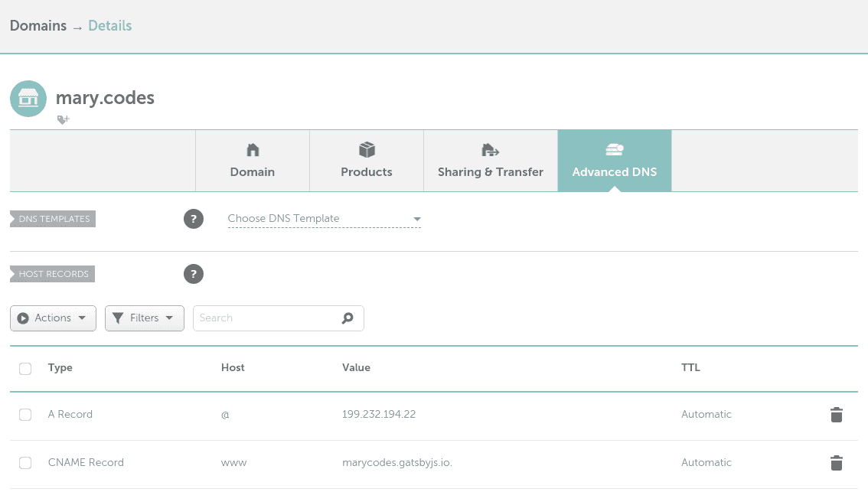
Task: Open the Filters dropdown menu
Action: 145,318
